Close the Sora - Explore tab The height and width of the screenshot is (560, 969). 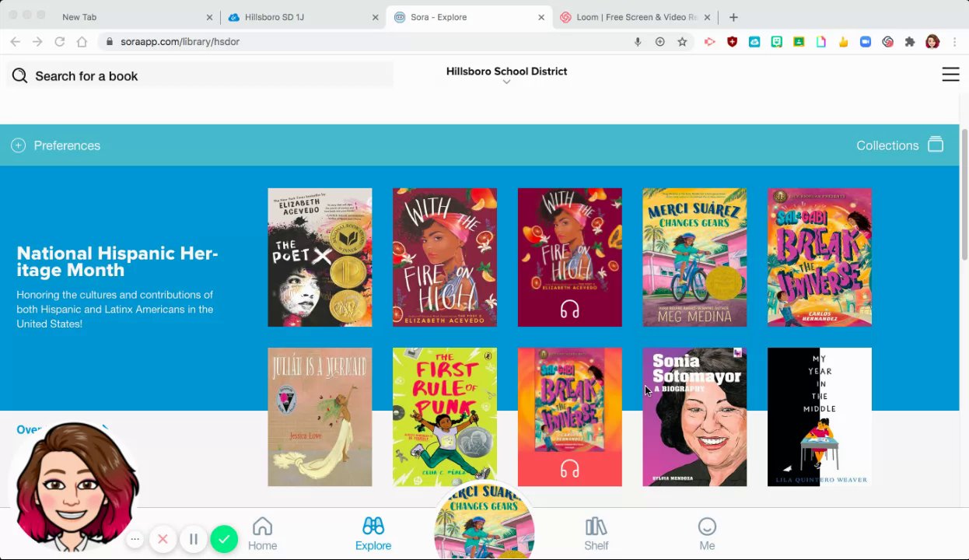click(x=541, y=17)
